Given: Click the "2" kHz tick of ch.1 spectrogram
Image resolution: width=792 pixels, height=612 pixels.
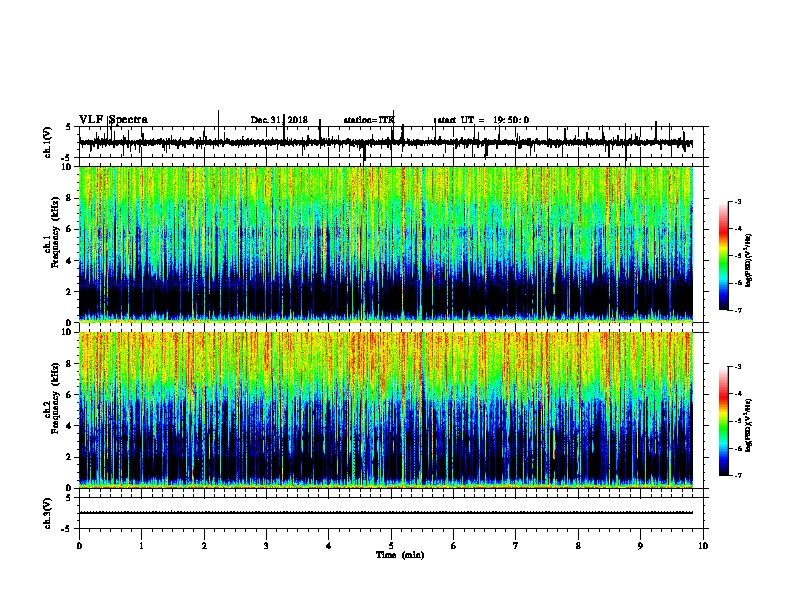Looking at the screenshot, I should [x=69, y=291].
